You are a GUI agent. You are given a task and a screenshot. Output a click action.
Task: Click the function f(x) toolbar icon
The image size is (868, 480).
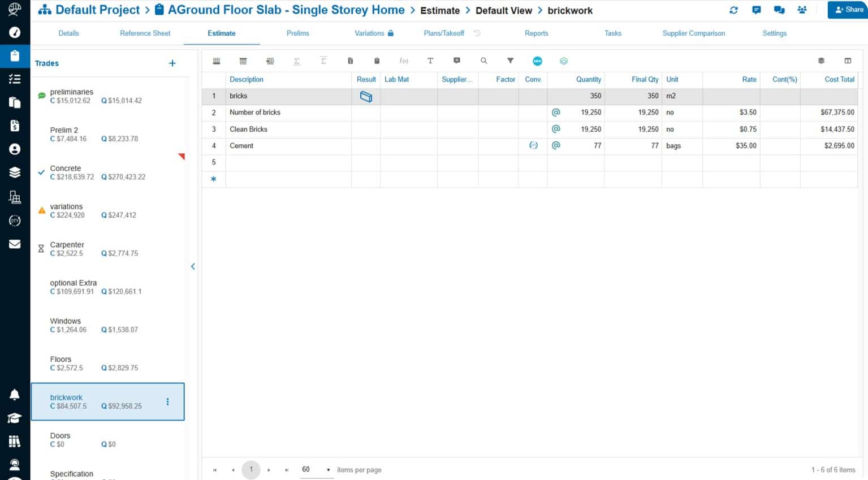(x=404, y=61)
